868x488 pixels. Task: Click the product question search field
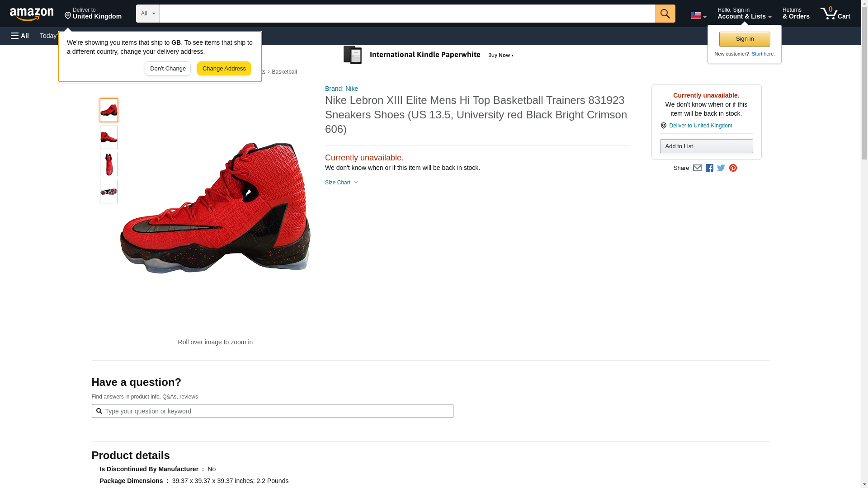276,411
